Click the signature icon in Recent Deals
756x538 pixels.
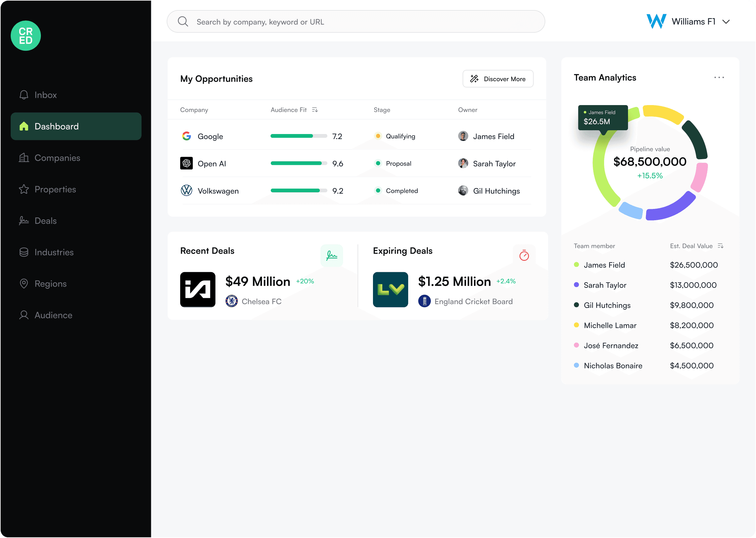[x=331, y=255]
